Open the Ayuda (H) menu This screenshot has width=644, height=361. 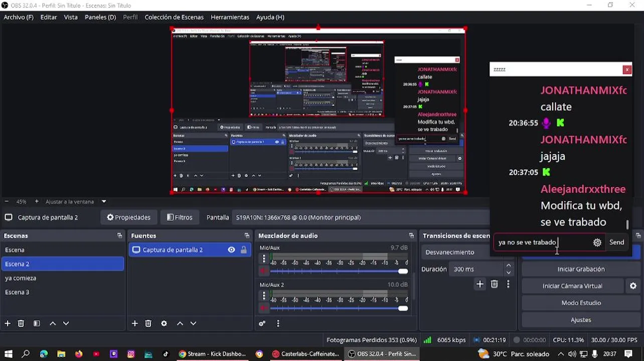pyautogui.click(x=270, y=17)
